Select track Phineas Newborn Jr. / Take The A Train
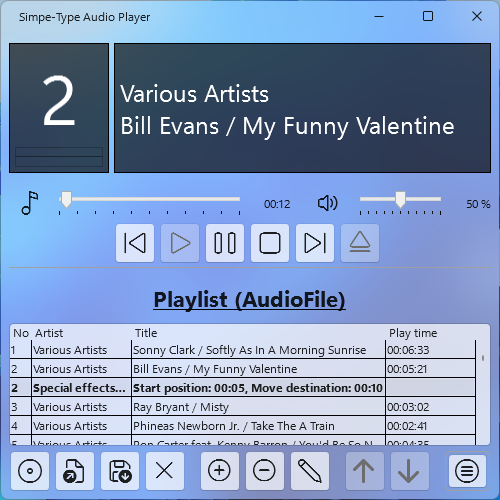 [243, 426]
